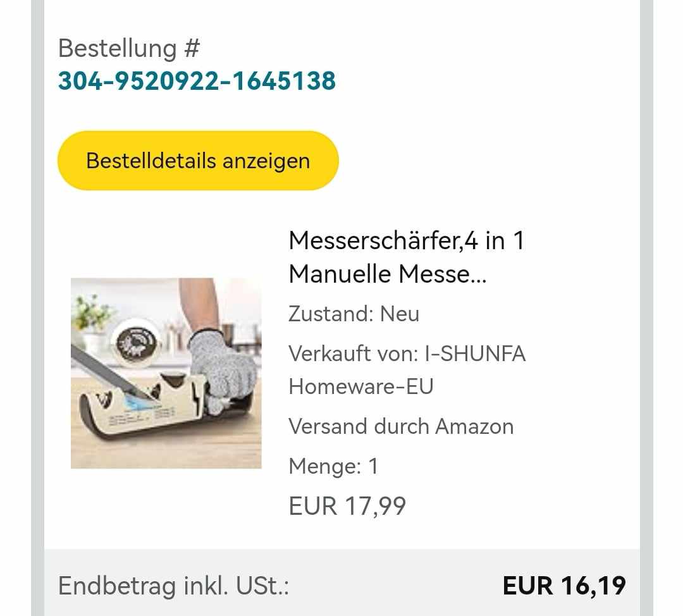Screen dimensions: 683x616
Task: Open order number 304-9520922-1645138 link
Action: tap(197, 81)
